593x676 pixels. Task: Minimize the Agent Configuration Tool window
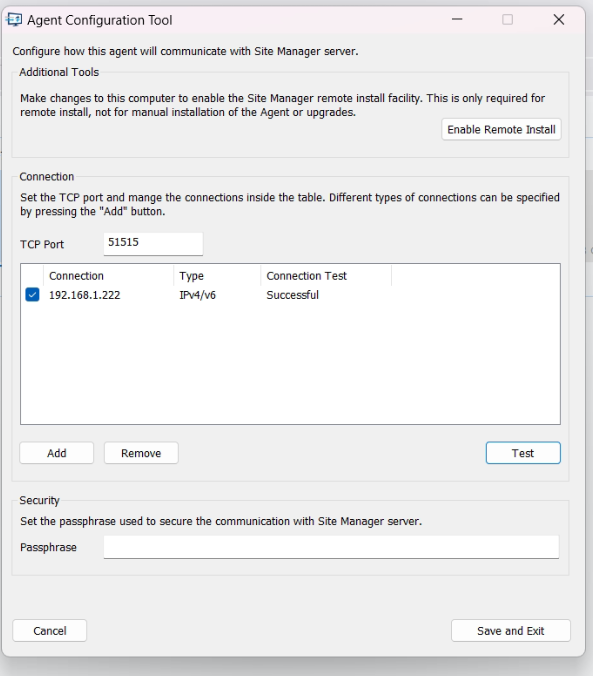pyautogui.click(x=457, y=19)
